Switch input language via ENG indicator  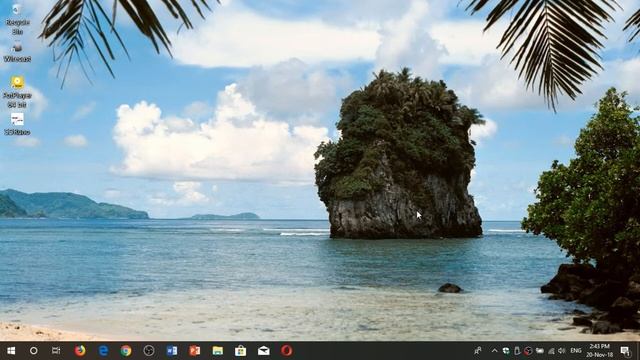pyautogui.click(x=576, y=351)
